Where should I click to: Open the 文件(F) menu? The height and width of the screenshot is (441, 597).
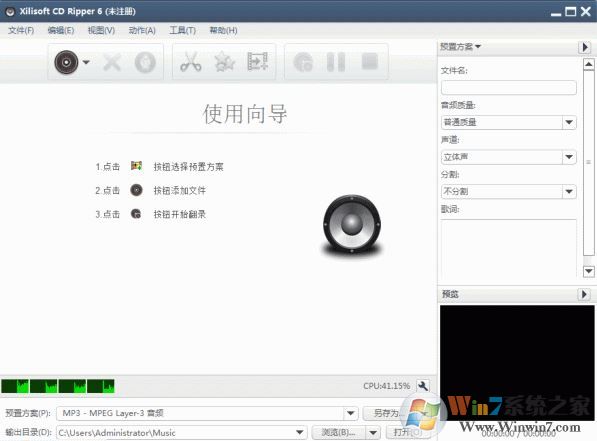pyautogui.click(x=21, y=30)
